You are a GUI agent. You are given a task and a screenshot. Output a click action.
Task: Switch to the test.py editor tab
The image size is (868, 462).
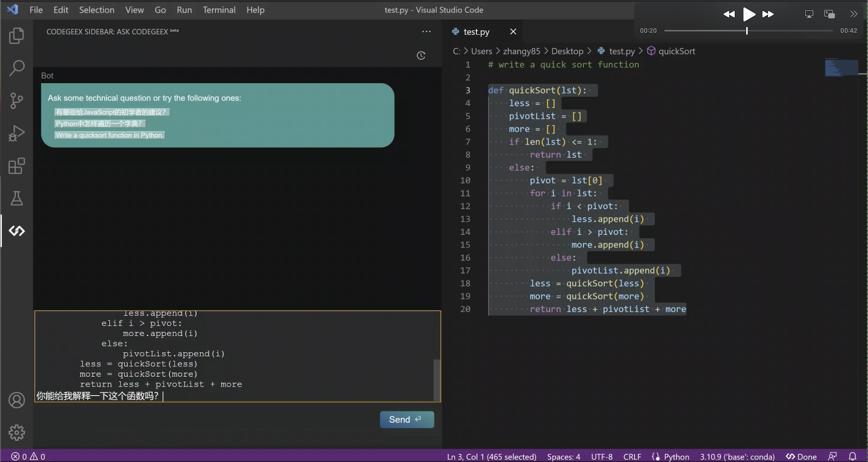[476, 32]
